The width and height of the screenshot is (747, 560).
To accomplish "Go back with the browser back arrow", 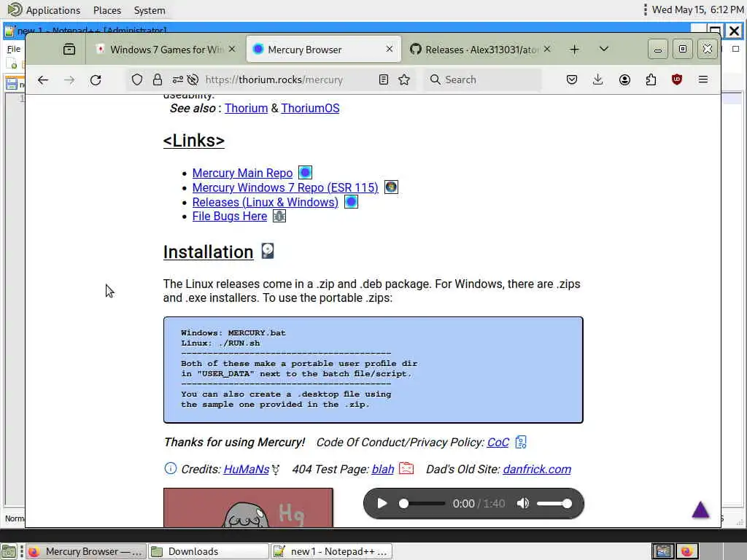I will pyautogui.click(x=43, y=80).
